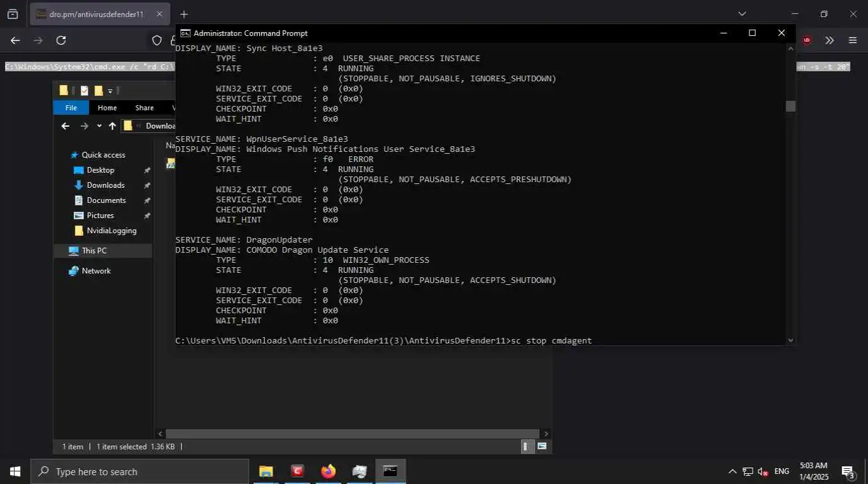Image resolution: width=868 pixels, height=484 pixels.
Task: Click 'SERVICE_NAME: WpnUserService_8a1e3' line
Action: click(261, 139)
